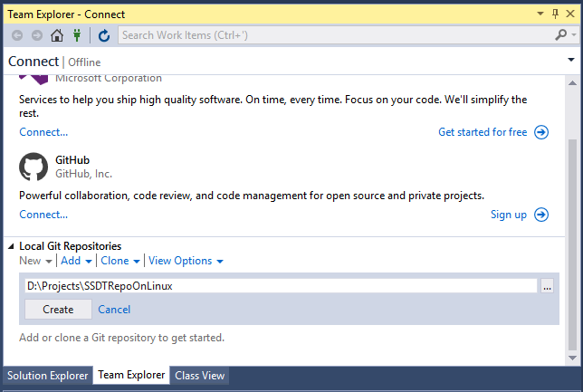Go back with the Back arrow icon

(17, 35)
